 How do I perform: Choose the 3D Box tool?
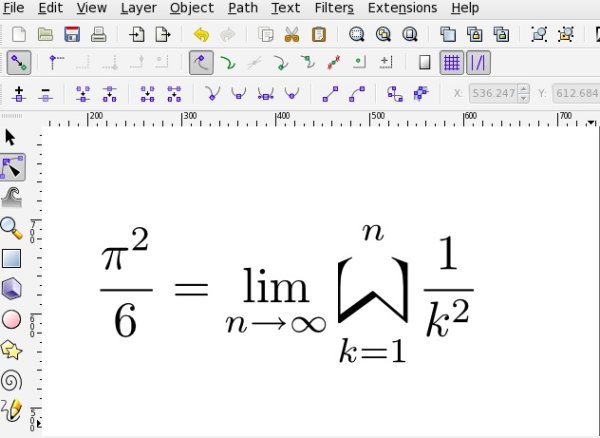click(x=11, y=288)
